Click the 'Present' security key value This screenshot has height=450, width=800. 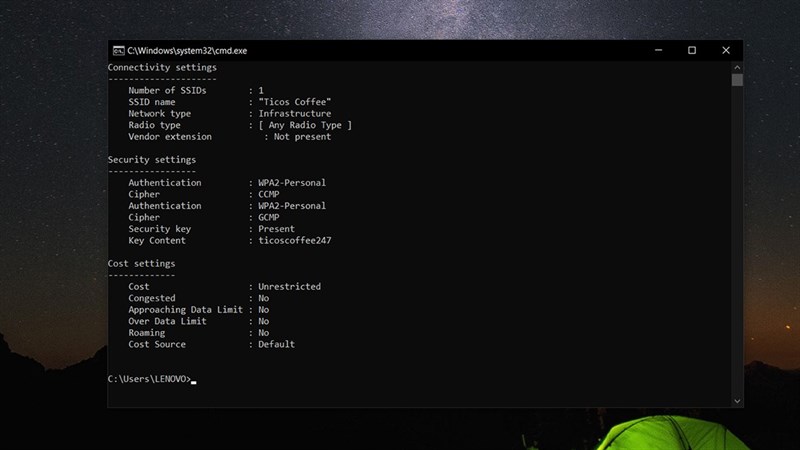click(276, 229)
